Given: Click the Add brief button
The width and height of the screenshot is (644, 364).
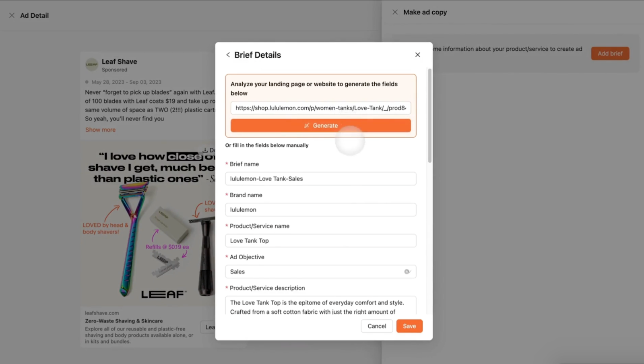Looking at the screenshot, I should coord(610,53).
